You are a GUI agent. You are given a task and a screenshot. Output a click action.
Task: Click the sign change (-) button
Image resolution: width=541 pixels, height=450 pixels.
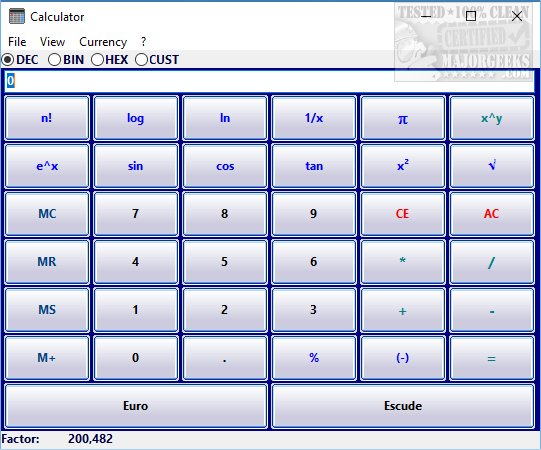(x=403, y=358)
